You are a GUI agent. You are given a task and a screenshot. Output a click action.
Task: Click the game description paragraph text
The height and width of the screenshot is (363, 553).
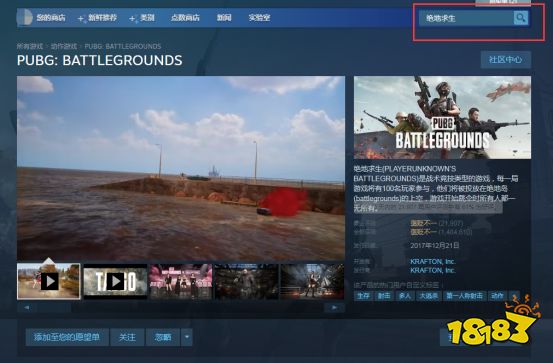point(436,188)
